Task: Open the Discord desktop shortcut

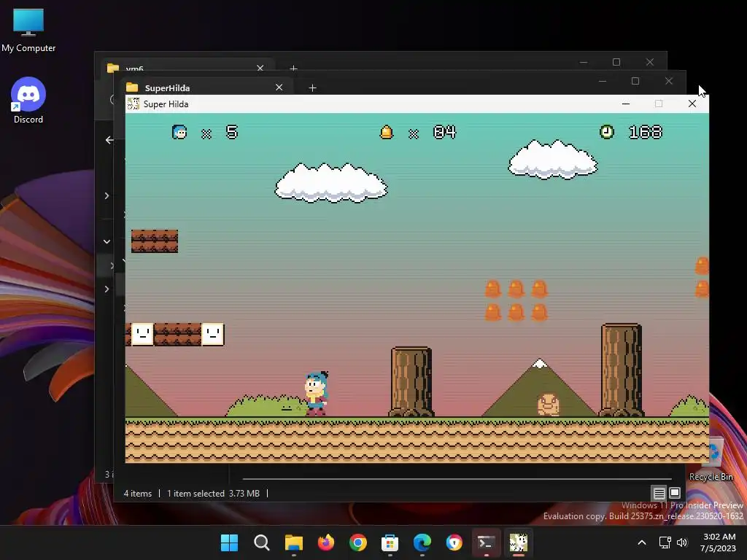Action: [x=28, y=101]
